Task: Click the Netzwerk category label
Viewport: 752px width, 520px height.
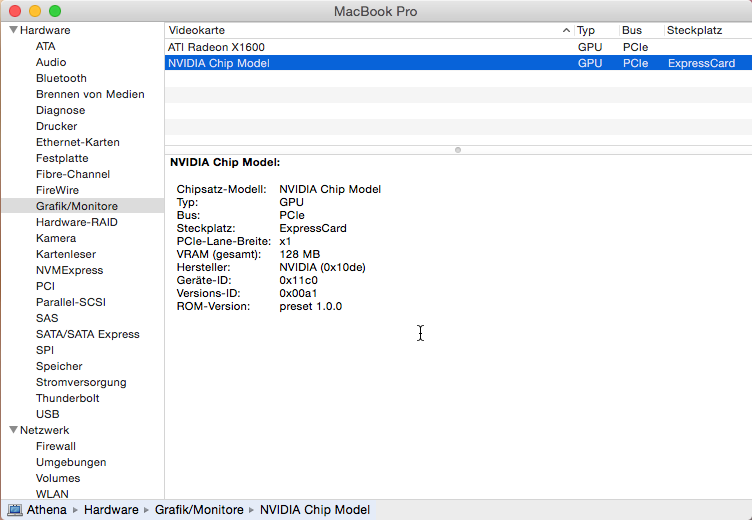Action: point(45,430)
